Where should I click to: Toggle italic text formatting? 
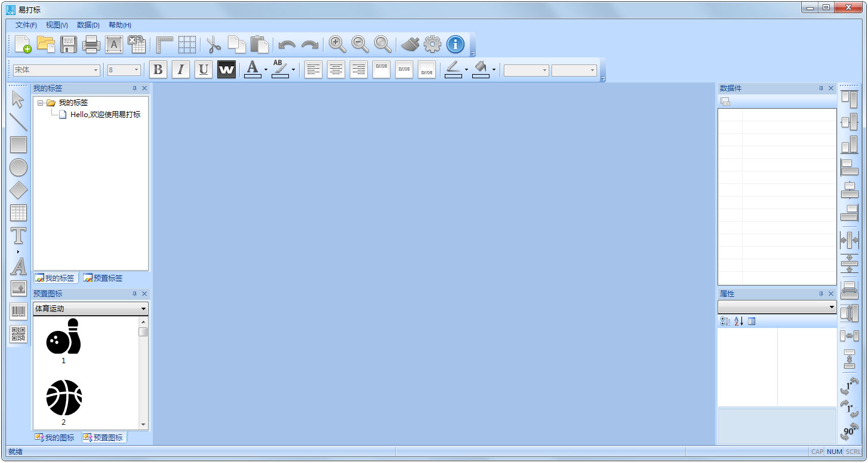(180, 70)
